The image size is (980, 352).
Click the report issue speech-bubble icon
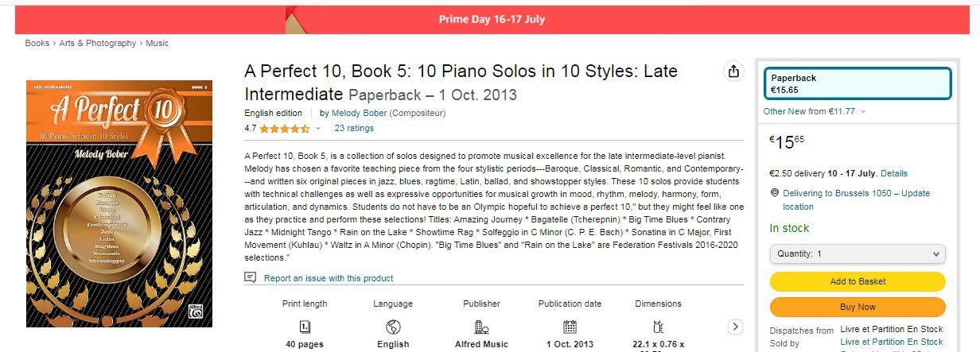click(251, 278)
